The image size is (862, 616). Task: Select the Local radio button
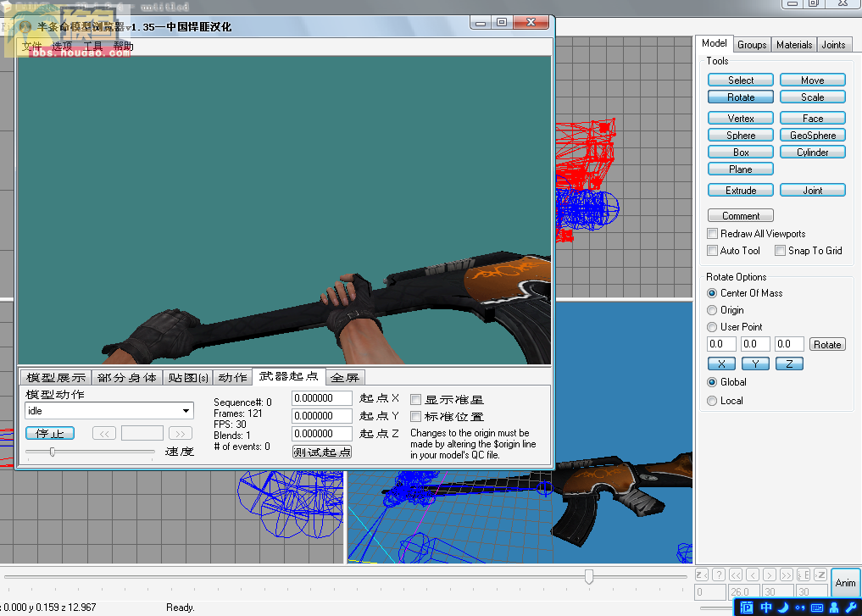click(713, 401)
